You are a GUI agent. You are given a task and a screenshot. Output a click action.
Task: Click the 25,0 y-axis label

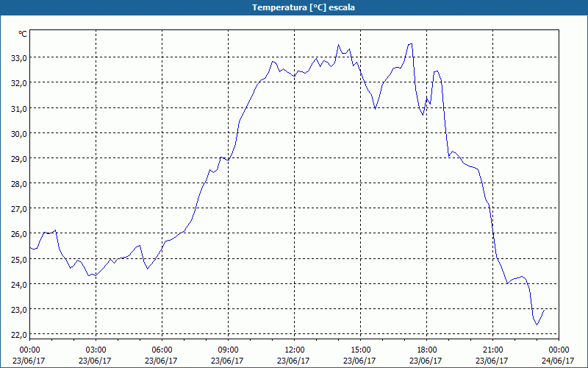pyautogui.click(x=18, y=260)
